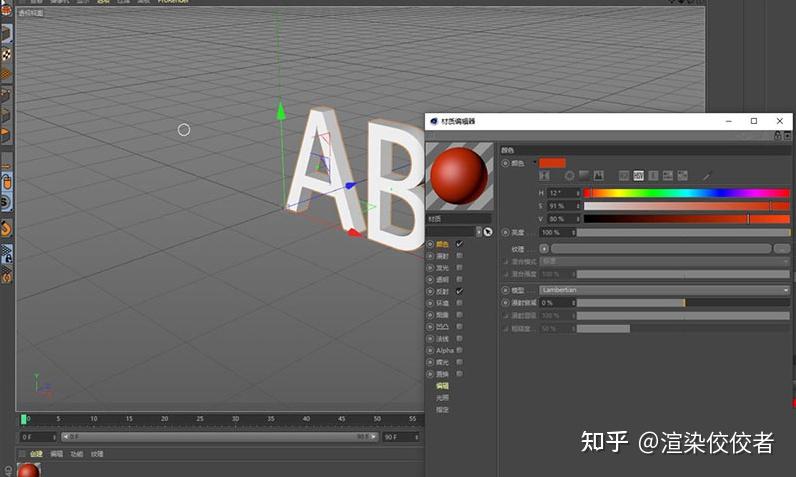Open 创建 menu in material manager

tap(37, 454)
